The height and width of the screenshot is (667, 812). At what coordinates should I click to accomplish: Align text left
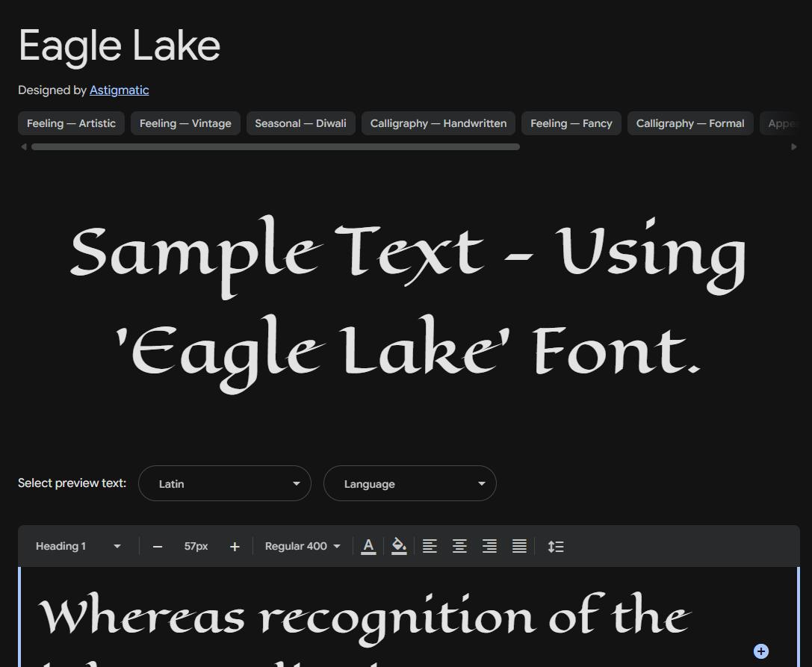[430, 546]
